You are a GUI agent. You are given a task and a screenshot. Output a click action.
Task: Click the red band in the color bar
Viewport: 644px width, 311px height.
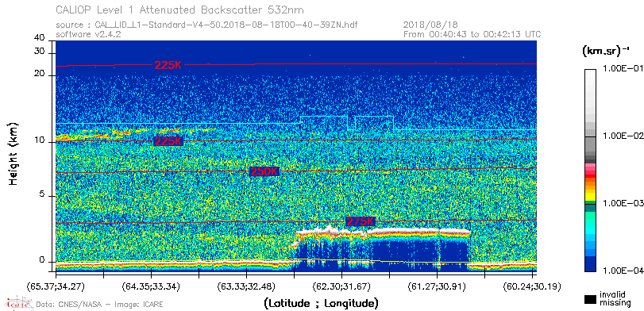(x=590, y=176)
